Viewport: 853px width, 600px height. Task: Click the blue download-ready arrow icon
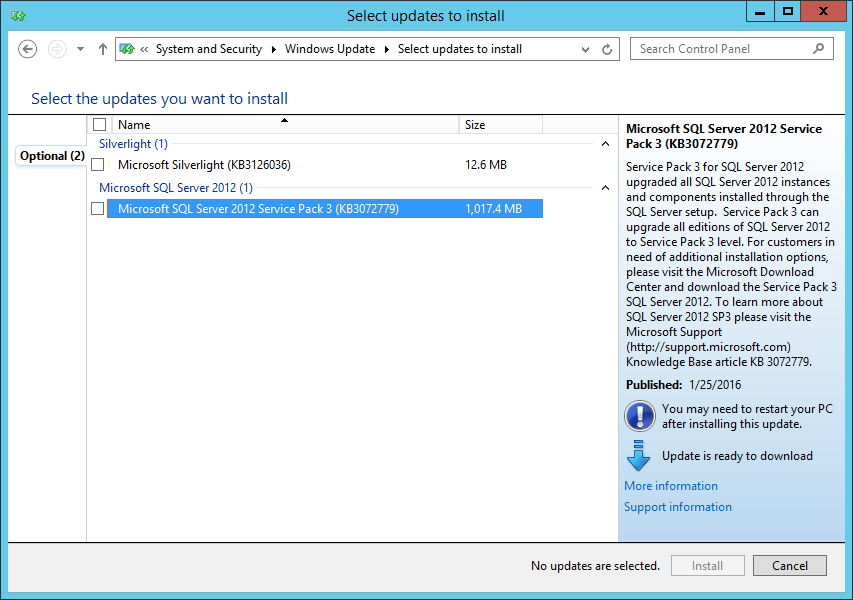639,455
